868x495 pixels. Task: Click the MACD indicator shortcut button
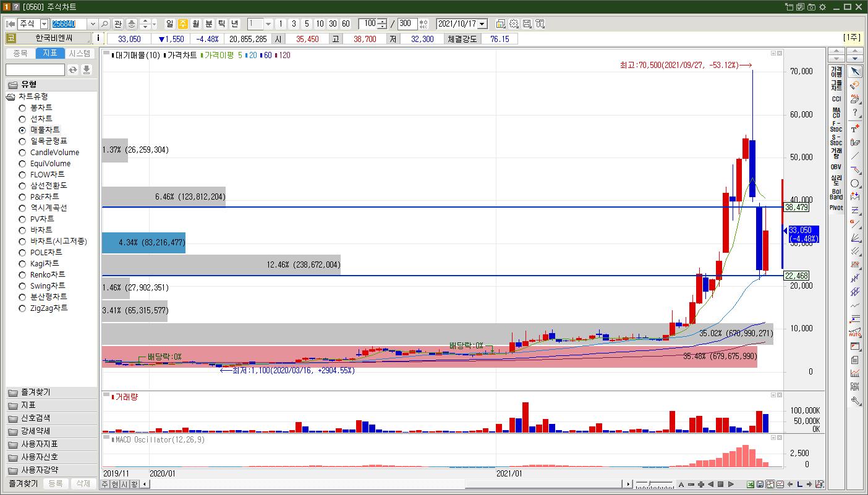(836, 112)
